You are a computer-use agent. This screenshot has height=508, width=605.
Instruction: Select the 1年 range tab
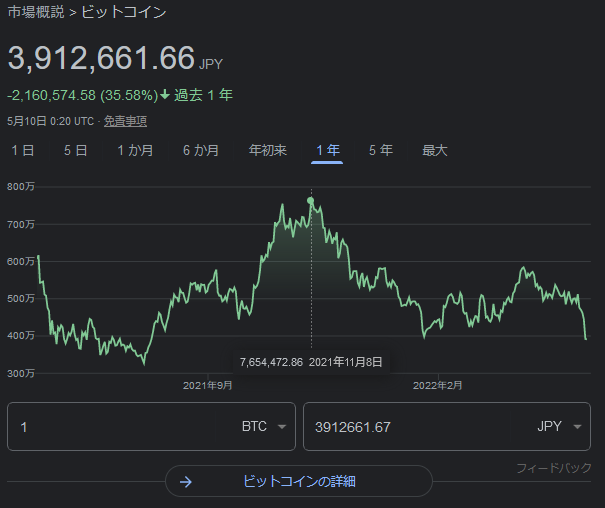click(x=328, y=150)
